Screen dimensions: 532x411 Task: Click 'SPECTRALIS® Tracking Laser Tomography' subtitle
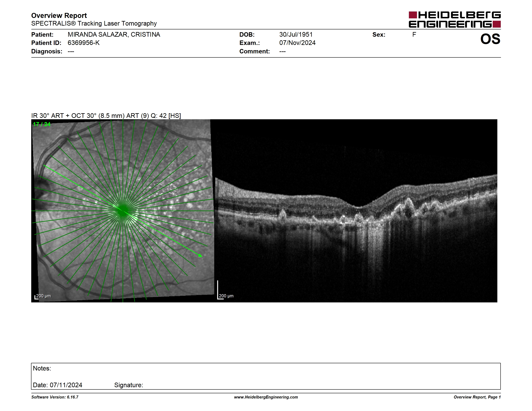(x=94, y=24)
